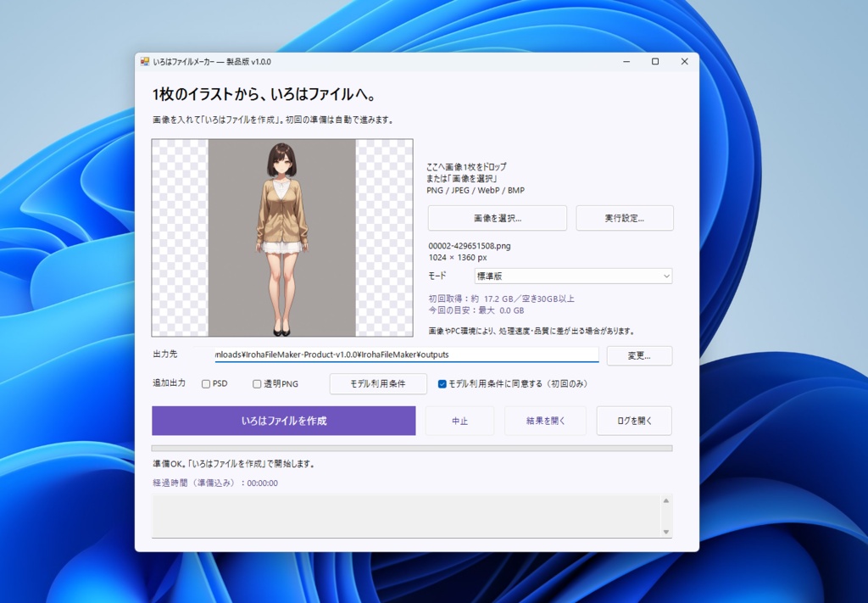Enable the PSD additional output checkbox
Screen dimensions: 868x603
point(206,383)
